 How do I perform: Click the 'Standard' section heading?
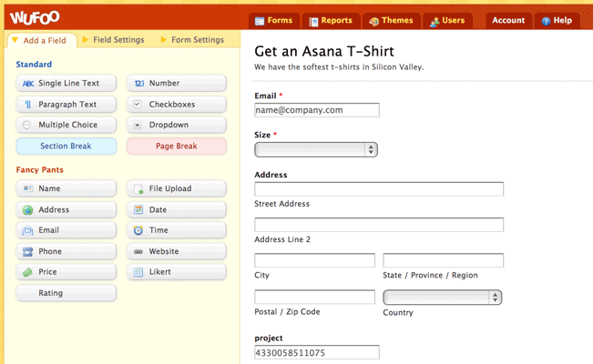34,65
